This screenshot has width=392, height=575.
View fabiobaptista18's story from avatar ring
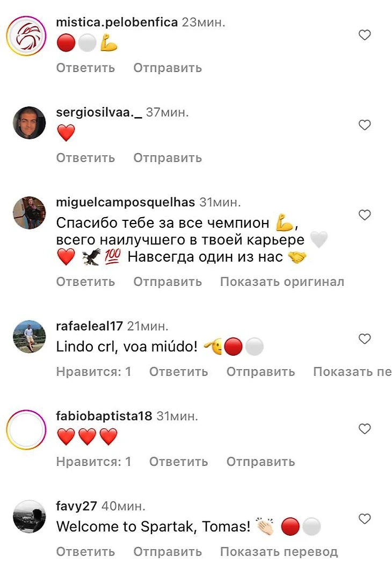(26, 430)
